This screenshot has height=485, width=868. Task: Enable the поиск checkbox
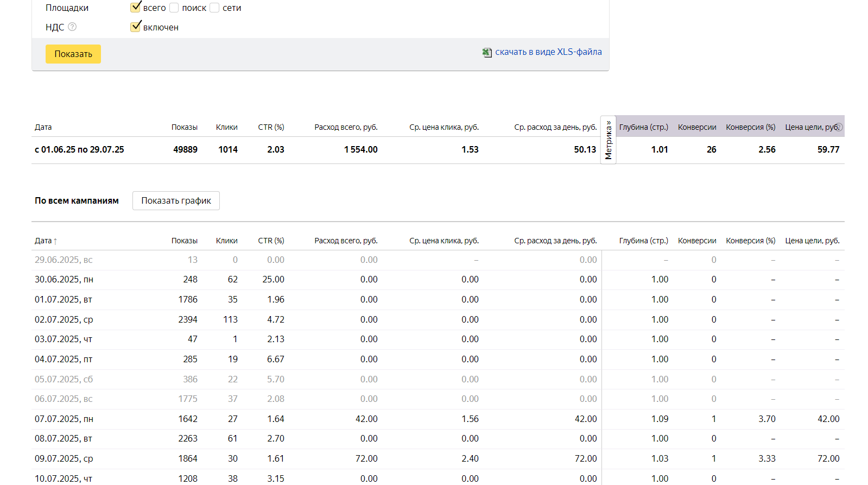[x=174, y=8]
